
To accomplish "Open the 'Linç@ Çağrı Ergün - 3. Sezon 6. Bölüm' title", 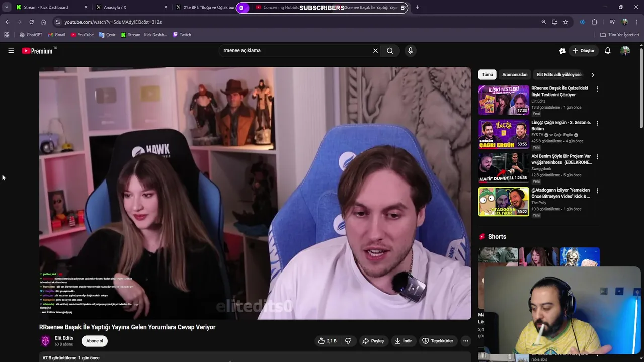I will 561,125.
